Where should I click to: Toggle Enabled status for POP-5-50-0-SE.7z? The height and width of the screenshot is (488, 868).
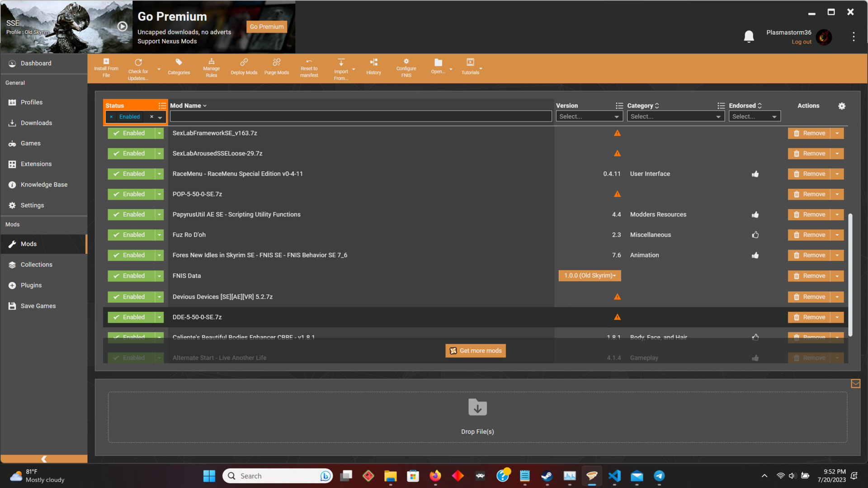pyautogui.click(x=131, y=194)
